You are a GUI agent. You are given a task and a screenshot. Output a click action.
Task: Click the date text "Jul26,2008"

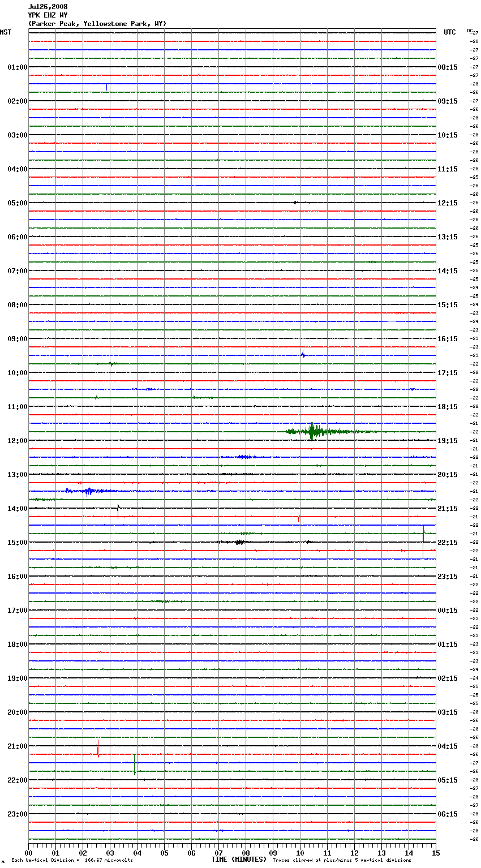click(x=48, y=7)
